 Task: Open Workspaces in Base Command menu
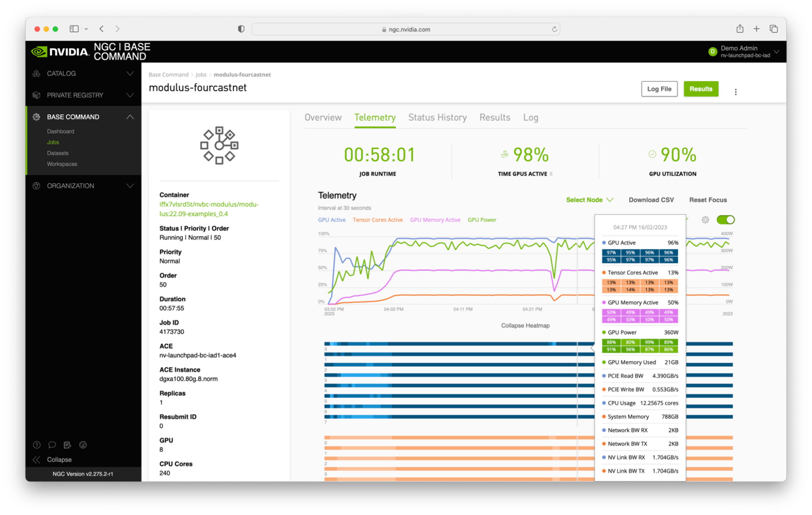click(x=62, y=164)
